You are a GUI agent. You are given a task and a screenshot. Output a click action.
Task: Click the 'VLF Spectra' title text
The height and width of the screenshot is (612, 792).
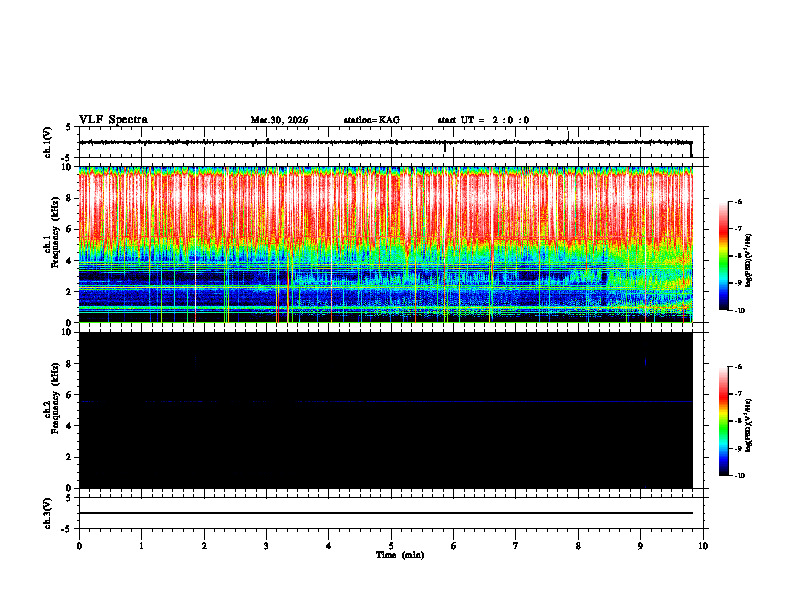[x=113, y=120]
